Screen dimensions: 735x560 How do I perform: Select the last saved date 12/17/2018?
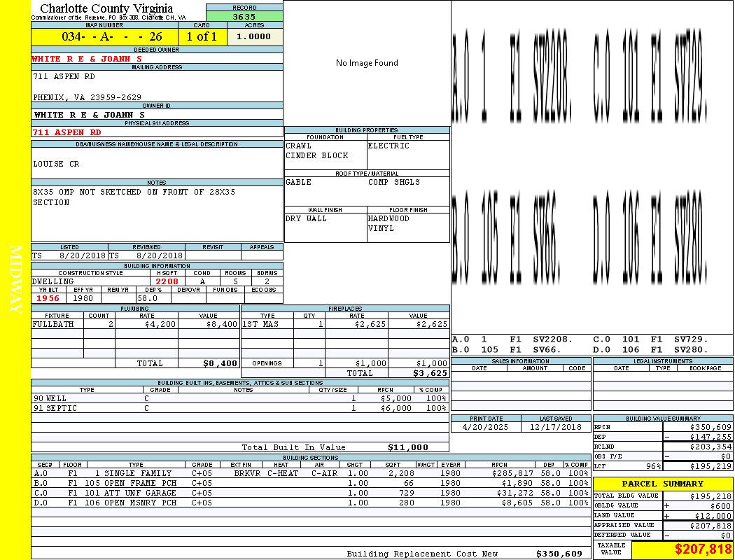556,427
